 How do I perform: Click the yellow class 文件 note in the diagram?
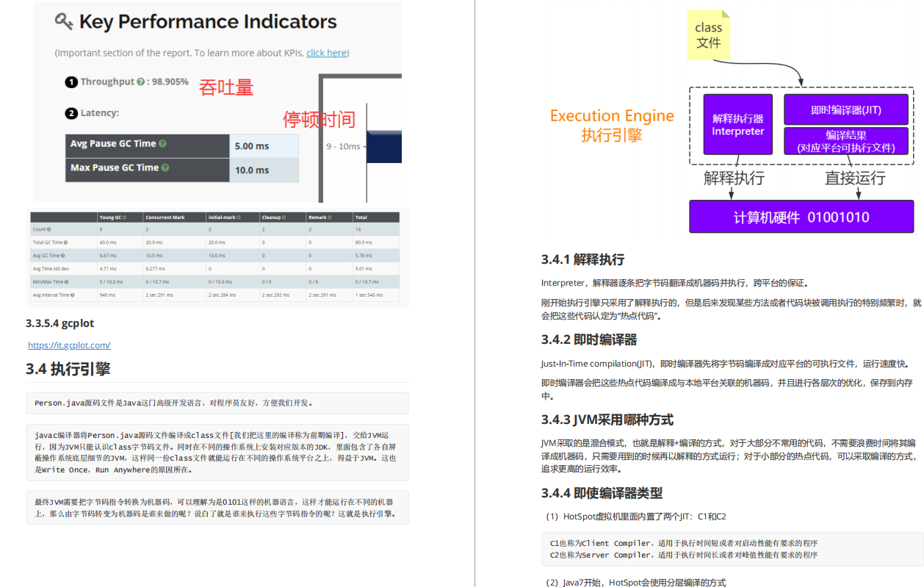click(709, 35)
